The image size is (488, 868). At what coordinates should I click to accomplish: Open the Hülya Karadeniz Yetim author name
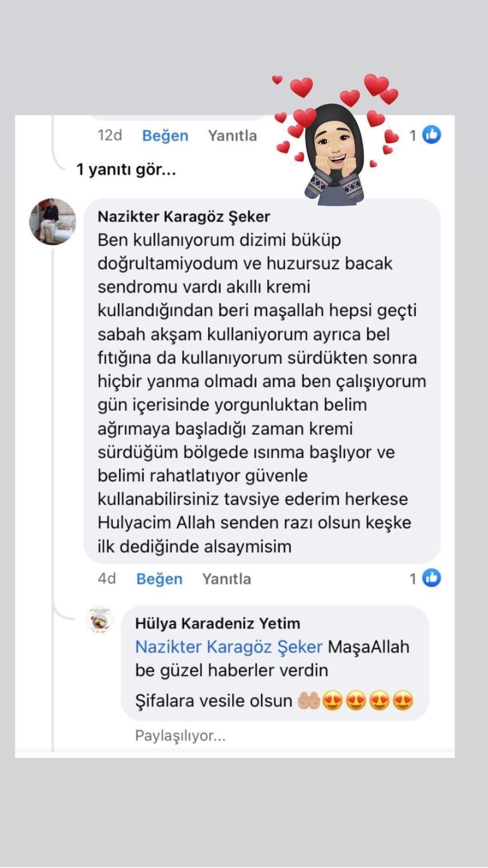[x=217, y=624]
